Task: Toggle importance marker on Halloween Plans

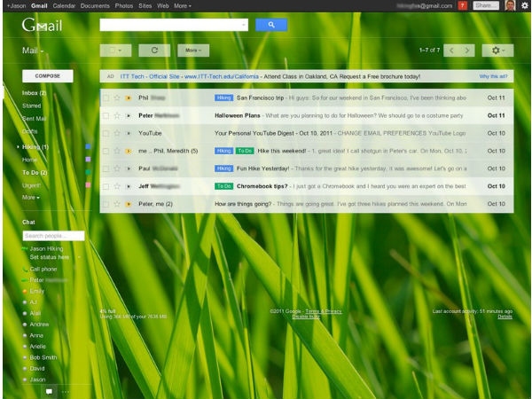Action: tap(129, 115)
